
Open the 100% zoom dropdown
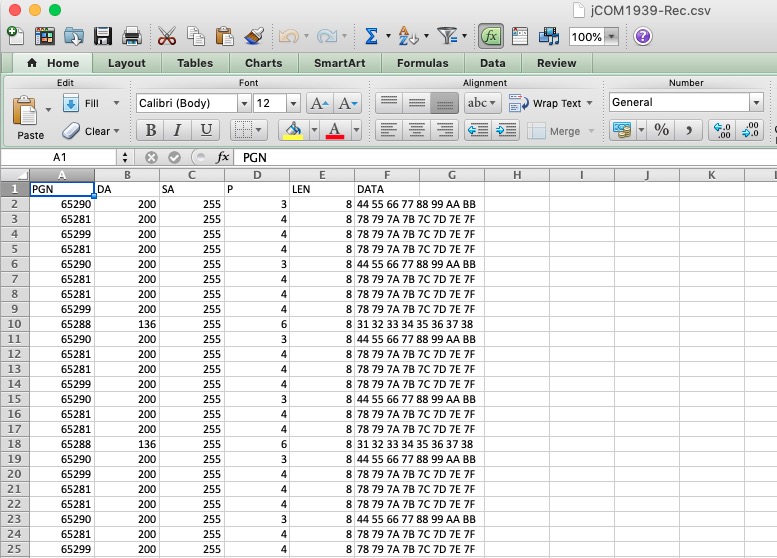[x=611, y=37]
